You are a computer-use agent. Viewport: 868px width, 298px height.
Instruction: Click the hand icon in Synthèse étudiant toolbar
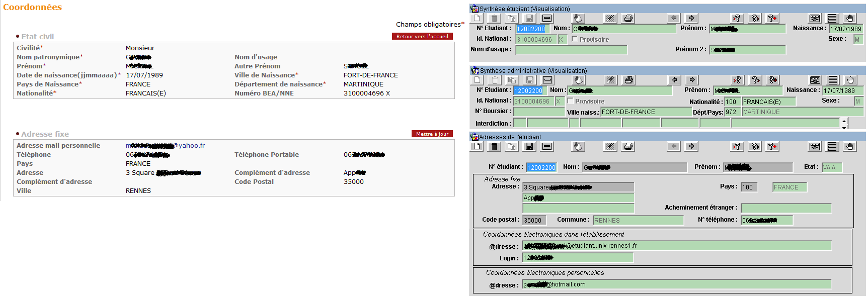(x=850, y=19)
